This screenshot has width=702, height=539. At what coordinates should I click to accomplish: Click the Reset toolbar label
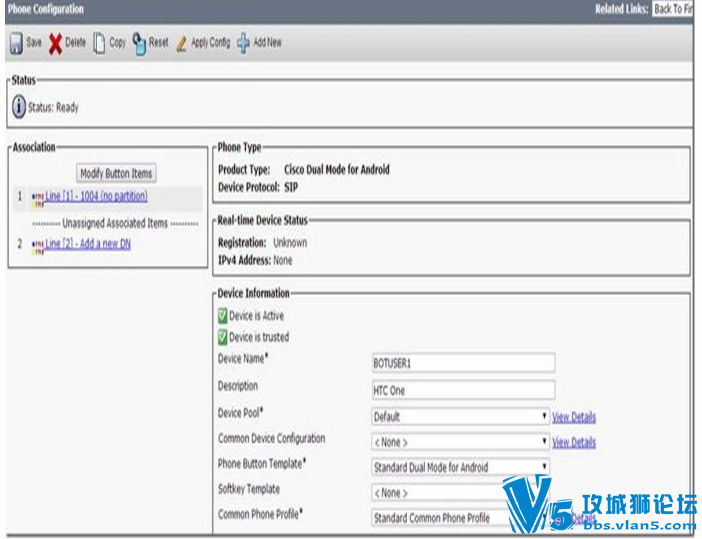click(x=158, y=43)
